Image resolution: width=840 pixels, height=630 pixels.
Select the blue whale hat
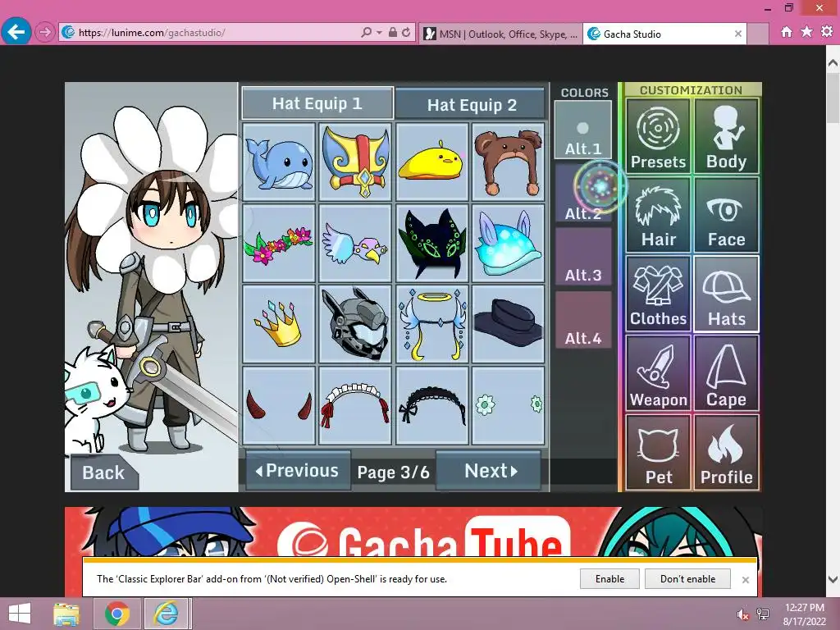tap(279, 162)
